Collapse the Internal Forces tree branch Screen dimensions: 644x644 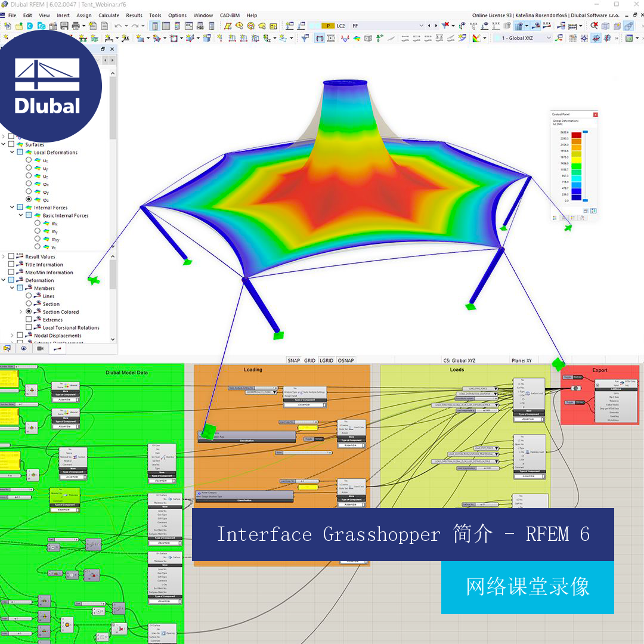point(13,207)
